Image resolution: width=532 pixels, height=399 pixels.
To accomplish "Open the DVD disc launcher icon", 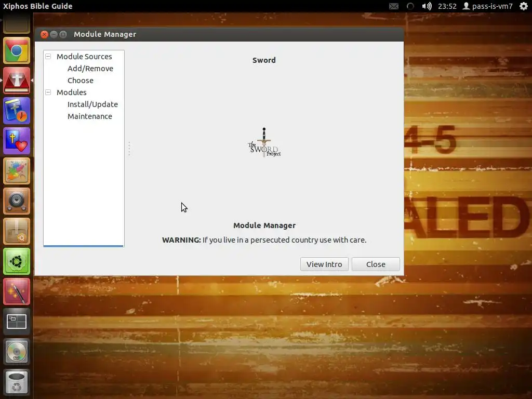I will [x=17, y=352].
